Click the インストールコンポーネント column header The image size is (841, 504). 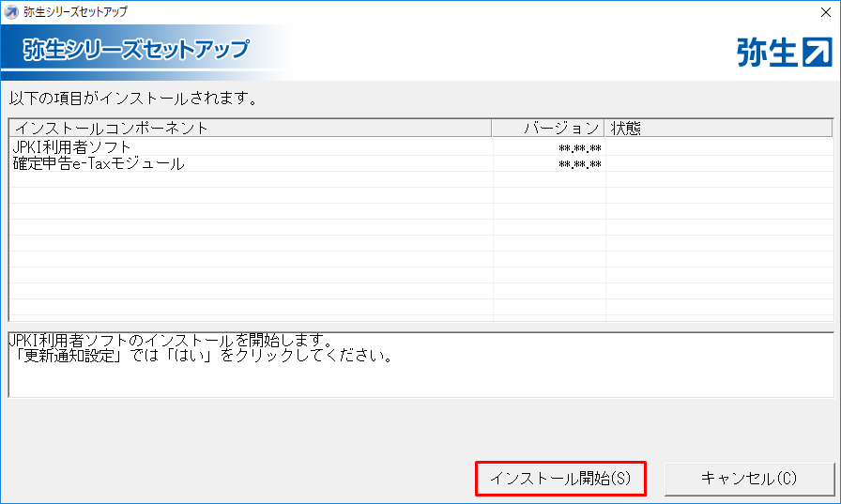pos(251,129)
